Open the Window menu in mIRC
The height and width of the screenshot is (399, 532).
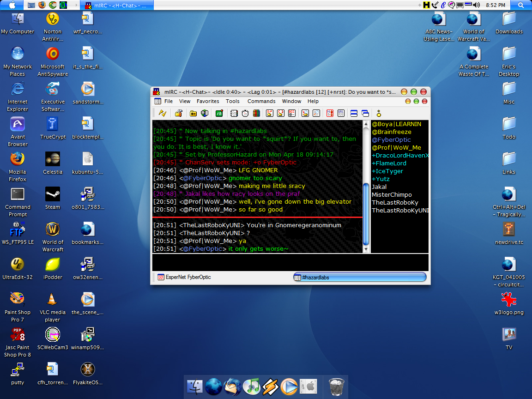291,101
